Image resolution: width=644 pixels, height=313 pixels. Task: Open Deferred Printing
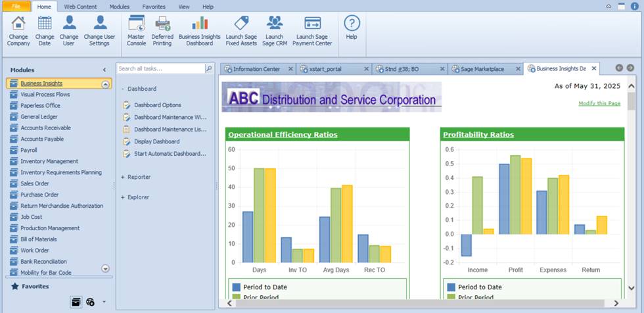pos(162,31)
